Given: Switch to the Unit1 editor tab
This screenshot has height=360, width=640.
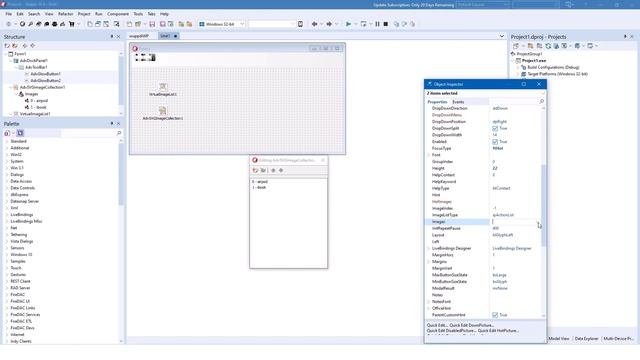Looking at the screenshot, I should (x=168, y=36).
